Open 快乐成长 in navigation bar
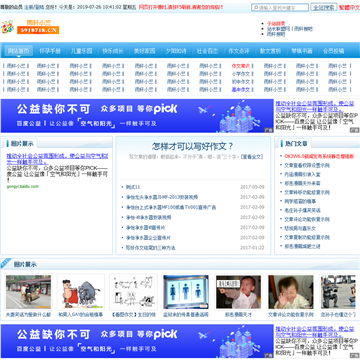This screenshot has width=360, height=360. [113, 51]
